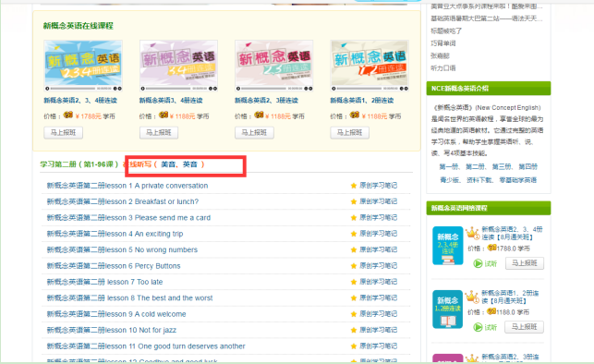Open lesson 11 One good turn deserves another

pos(146,346)
